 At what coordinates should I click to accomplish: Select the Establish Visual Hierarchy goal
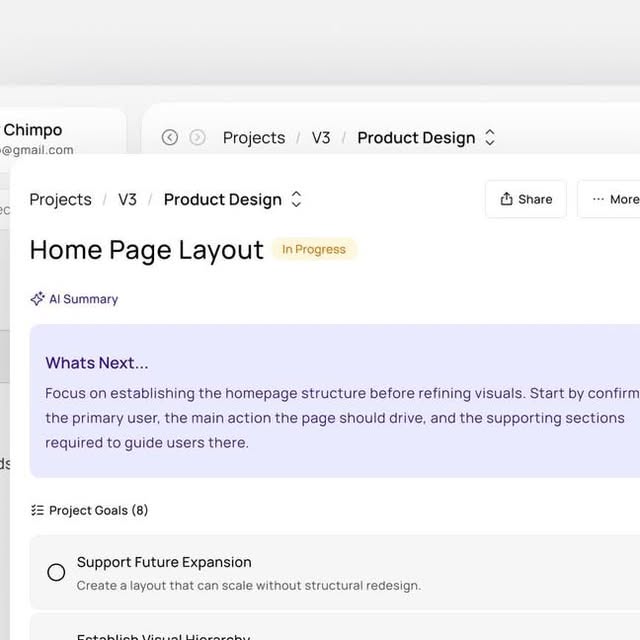pos(164,634)
